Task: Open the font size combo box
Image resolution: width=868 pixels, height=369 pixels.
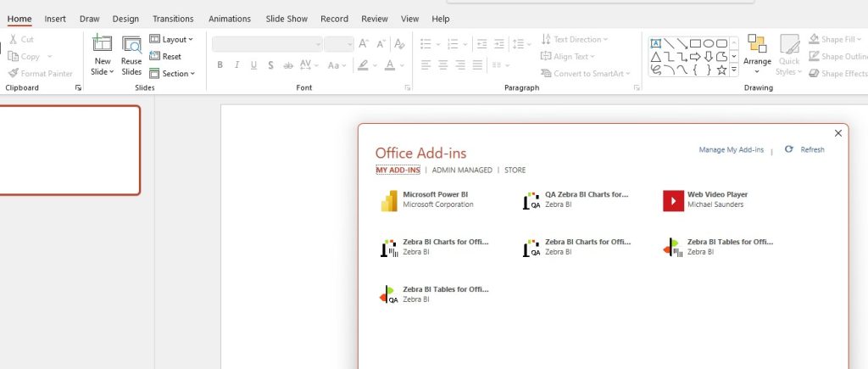Action: [x=339, y=44]
